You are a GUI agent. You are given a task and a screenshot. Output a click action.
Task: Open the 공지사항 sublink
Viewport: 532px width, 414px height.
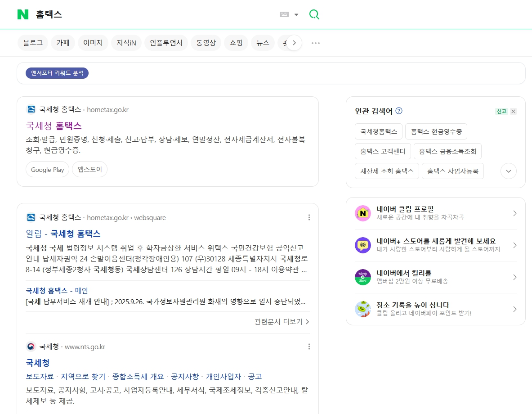coord(185,377)
